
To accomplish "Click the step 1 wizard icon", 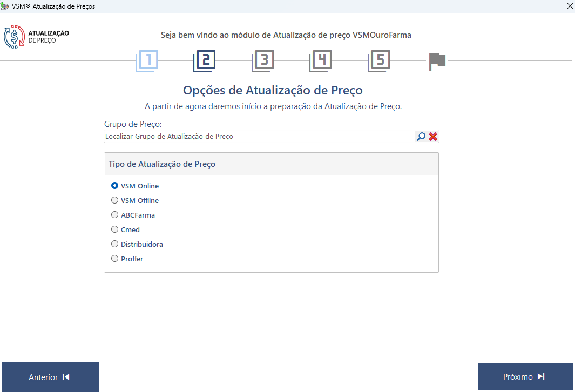I will pos(147,61).
